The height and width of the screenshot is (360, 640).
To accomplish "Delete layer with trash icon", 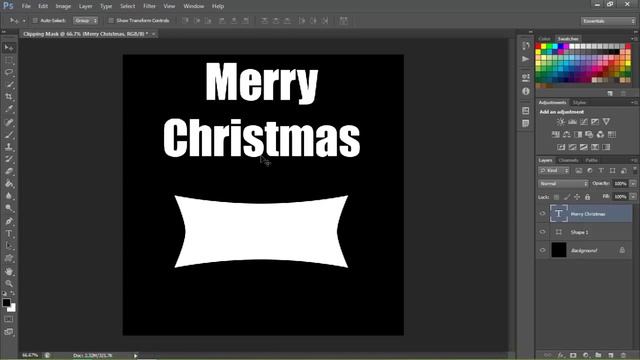I will click(623, 356).
